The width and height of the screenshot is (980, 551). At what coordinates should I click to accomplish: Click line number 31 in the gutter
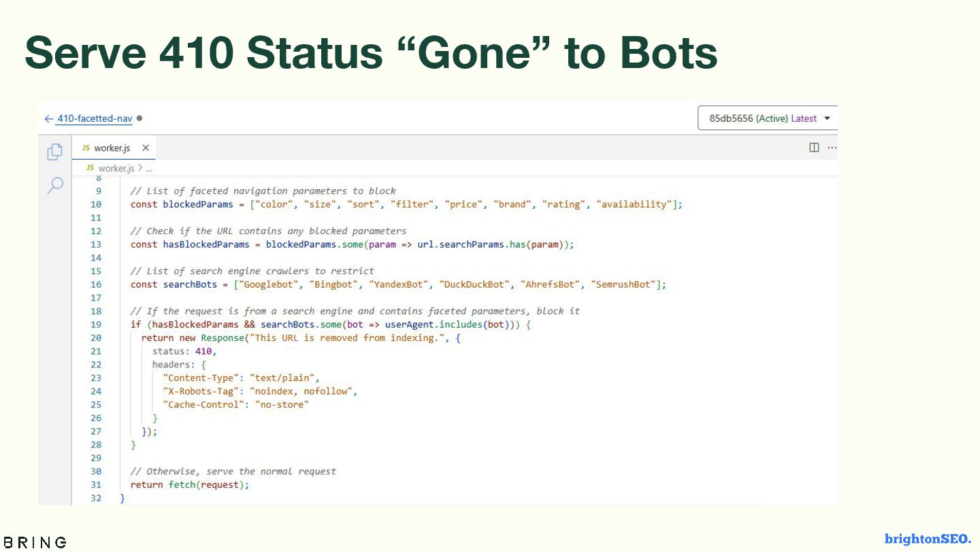(x=95, y=484)
